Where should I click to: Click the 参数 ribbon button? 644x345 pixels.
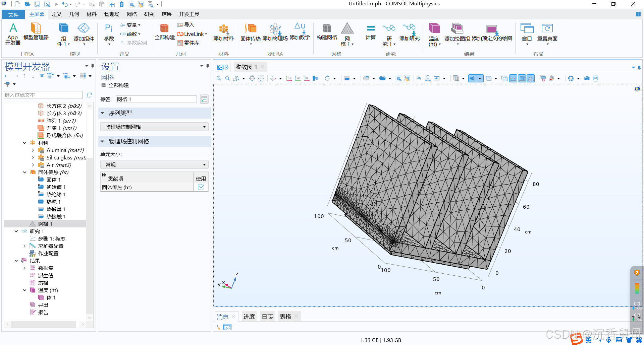point(109,34)
